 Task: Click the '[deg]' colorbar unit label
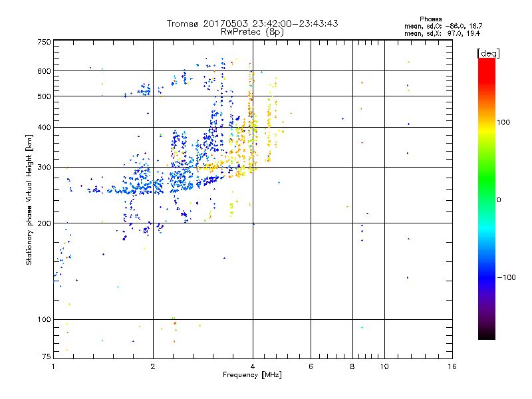tap(488, 53)
